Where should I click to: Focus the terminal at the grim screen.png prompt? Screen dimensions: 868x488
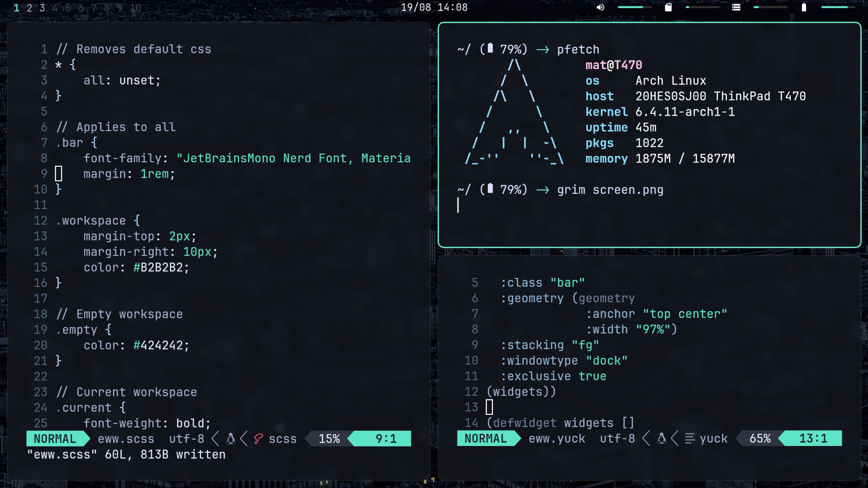tap(609, 190)
